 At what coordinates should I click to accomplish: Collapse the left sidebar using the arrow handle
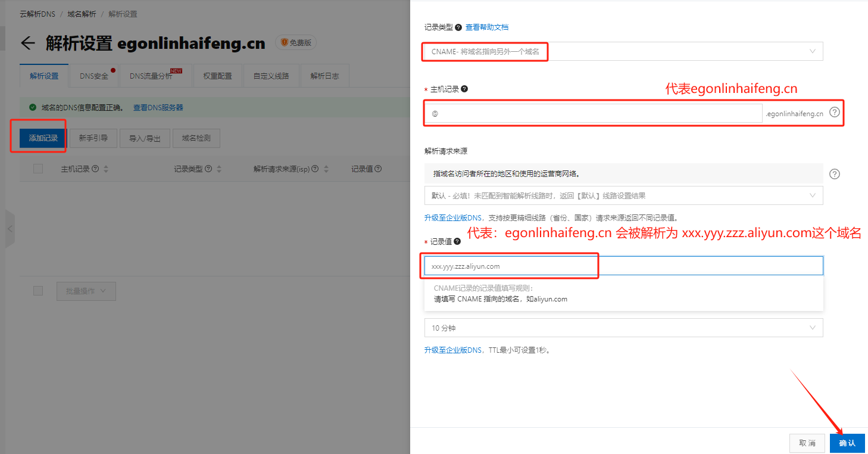pos(10,228)
